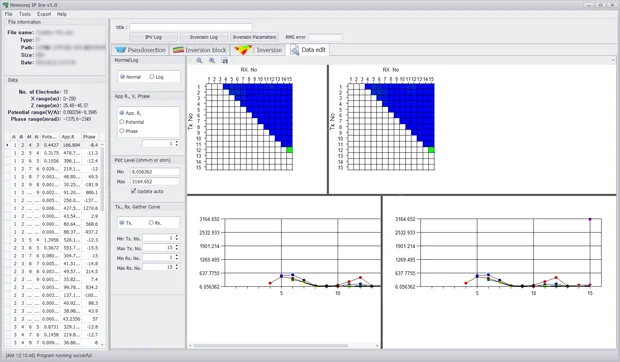Increase the Max Rx. No. stepper
The width and height of the screenshot is (620, 362).
click(177, 266)
